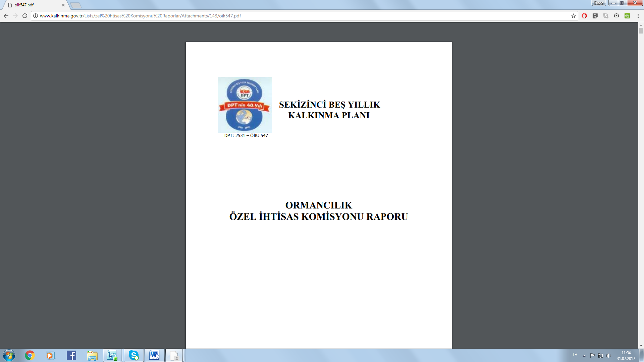Open Chrome's three-dot menu
644x362 pixels.
[x=638, y=16]
